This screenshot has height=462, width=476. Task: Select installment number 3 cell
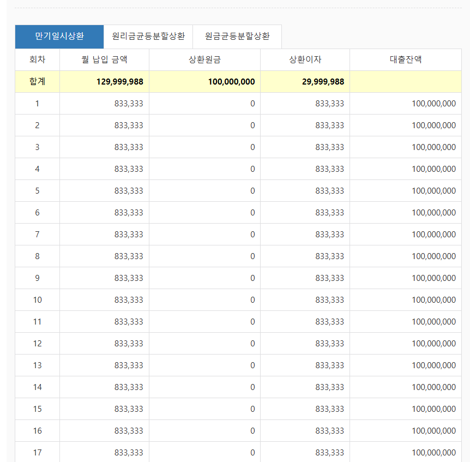point(37,147)
